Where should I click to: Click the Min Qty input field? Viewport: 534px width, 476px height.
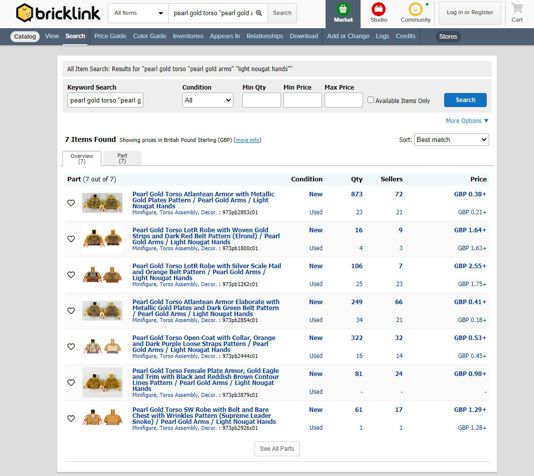[261, 100]
